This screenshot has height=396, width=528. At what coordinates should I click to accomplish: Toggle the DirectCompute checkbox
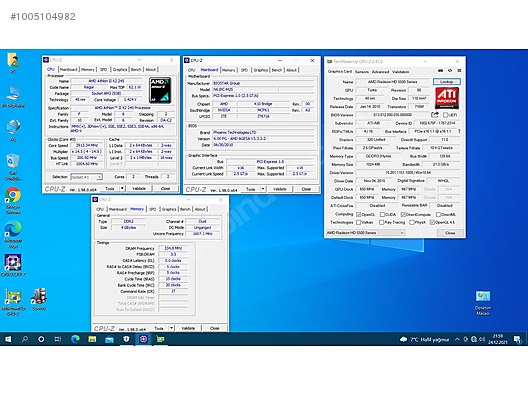[403, 214]
